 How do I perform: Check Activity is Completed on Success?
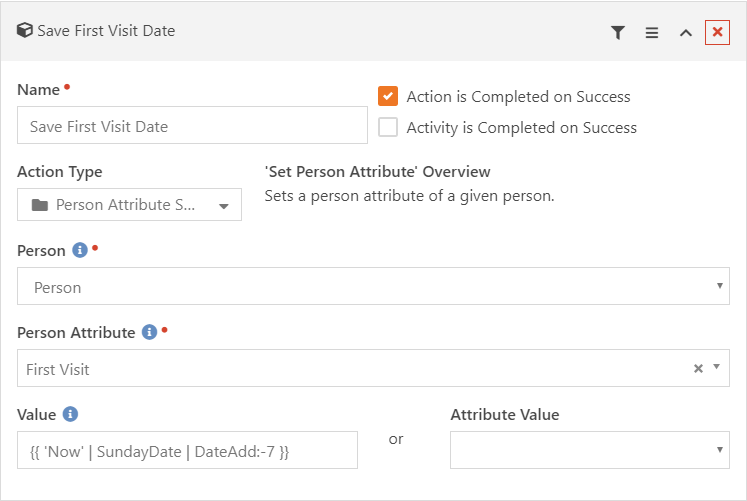click(x=388, y=127)
